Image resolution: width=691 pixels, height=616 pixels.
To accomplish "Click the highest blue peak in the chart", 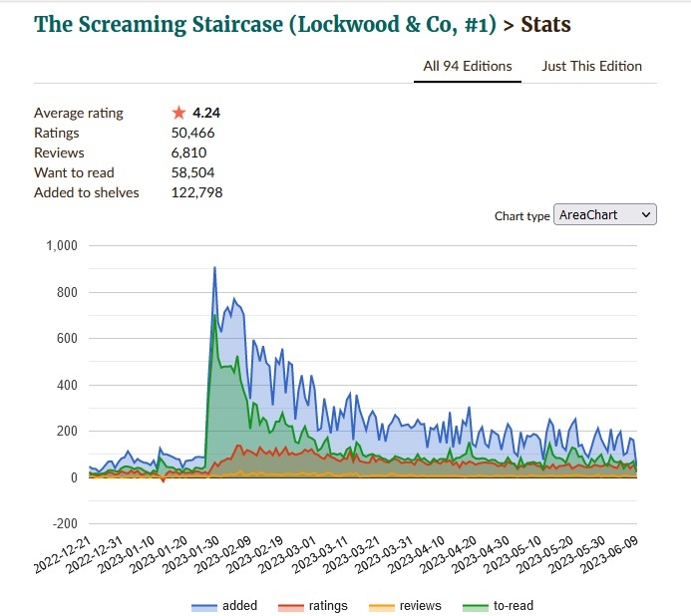I will coord(214,267).
